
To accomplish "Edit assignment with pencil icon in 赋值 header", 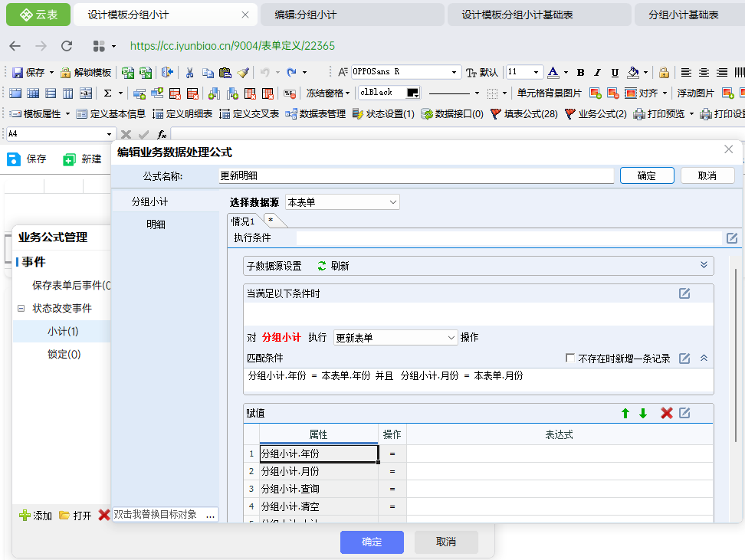I will click(x=684, y=413).
